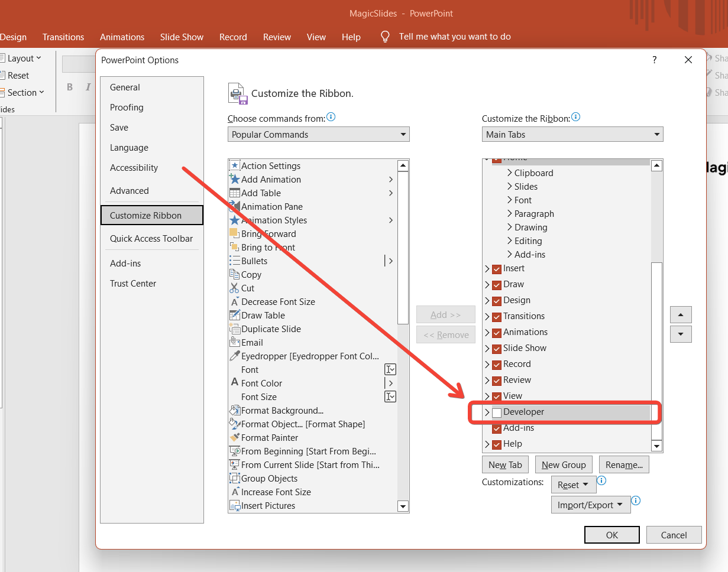The width and height of the screenshot is (728, 572).
Task: Click the Move Up arrow button
Action: pyautogui.click(x=681, y=314)
